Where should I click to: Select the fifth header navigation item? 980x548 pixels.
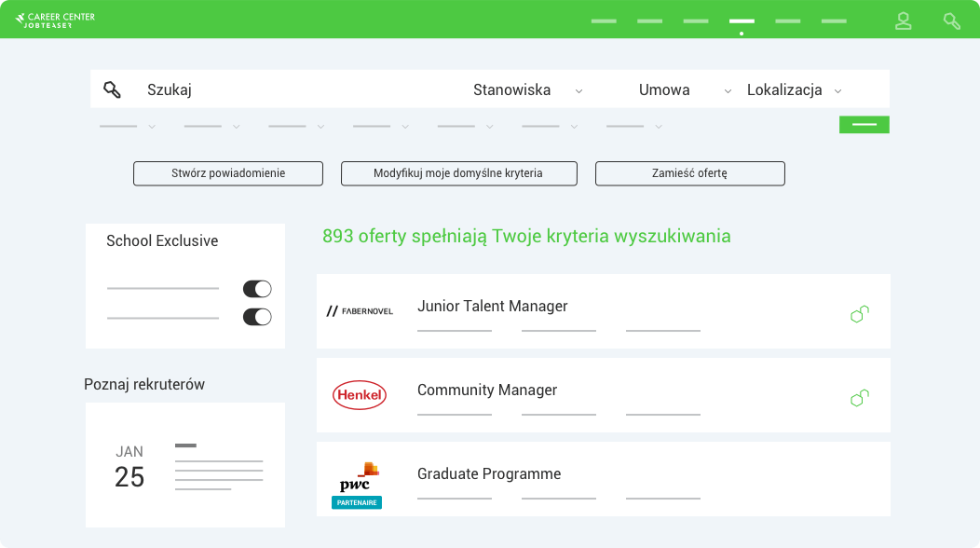pyautogui.click(x=787, y=21)
